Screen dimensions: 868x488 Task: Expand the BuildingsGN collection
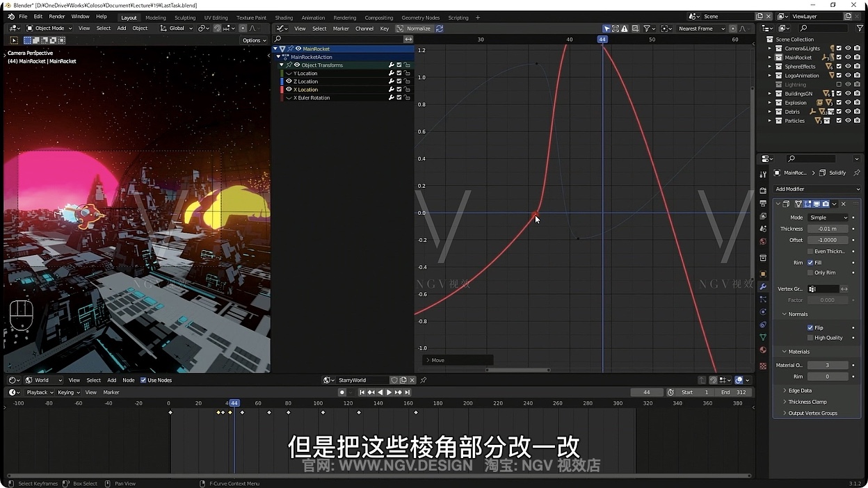coord(770,93)
